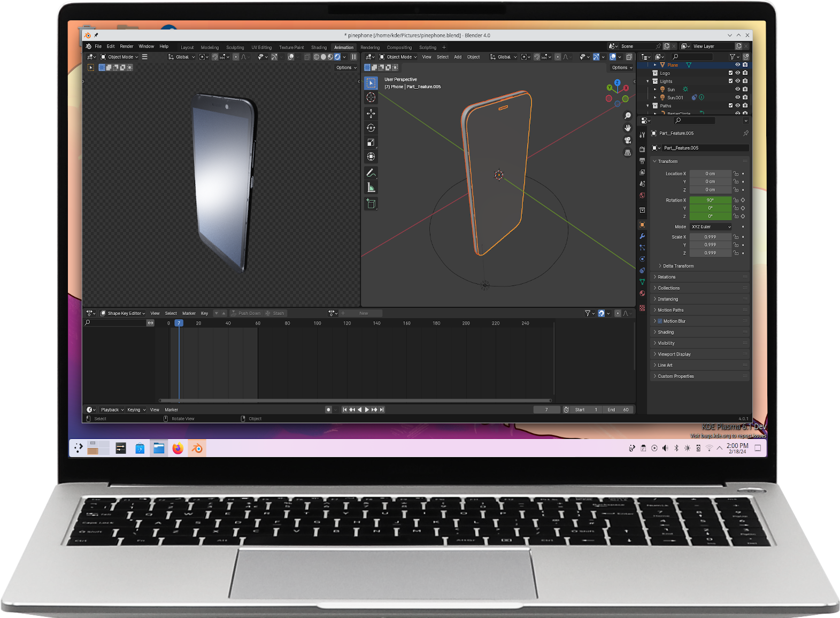Click the New button in Shape Key Editor

(x=364, y=313)
